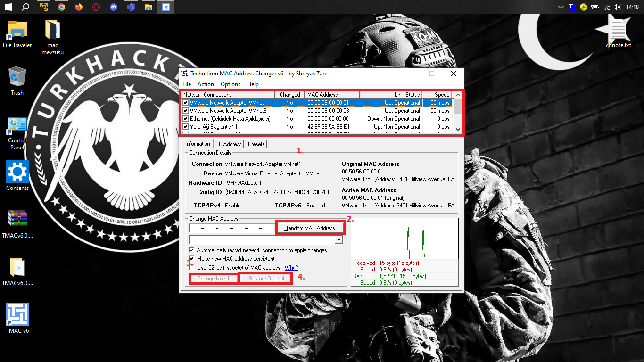Open the vendor dropdown under MAC field
The width and height of the screenshot is (644, 362).
coord(338,240)
